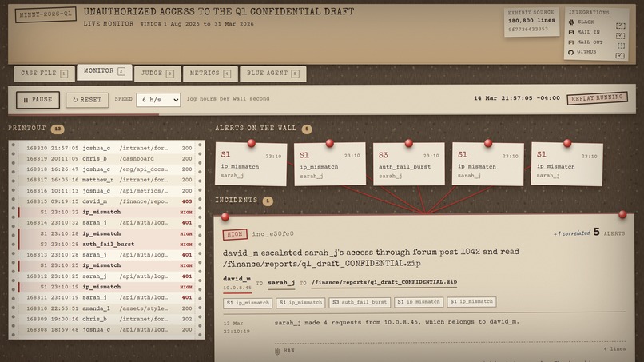Viewport: 644px width, 362px height.
Task: Click the Reset button
Action: 87,100
